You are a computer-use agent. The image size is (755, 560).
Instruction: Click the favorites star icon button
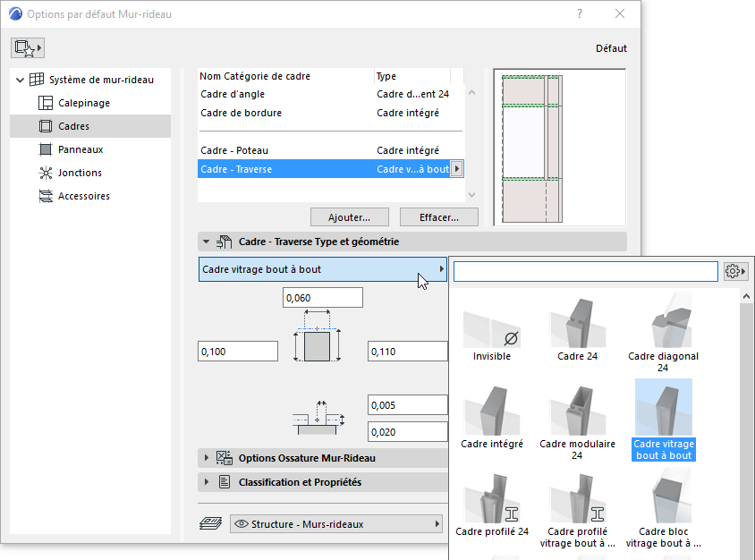click(x=28, y=48)
